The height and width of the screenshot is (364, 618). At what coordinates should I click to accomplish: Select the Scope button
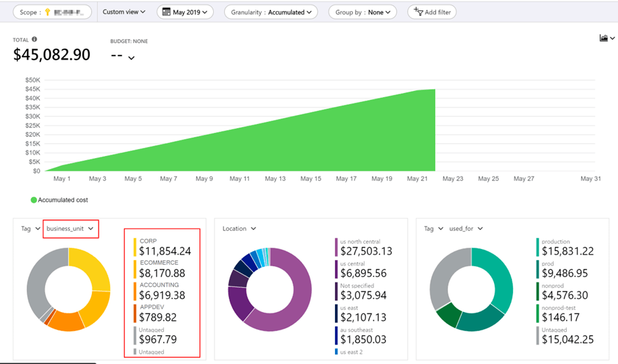point(52,12)
